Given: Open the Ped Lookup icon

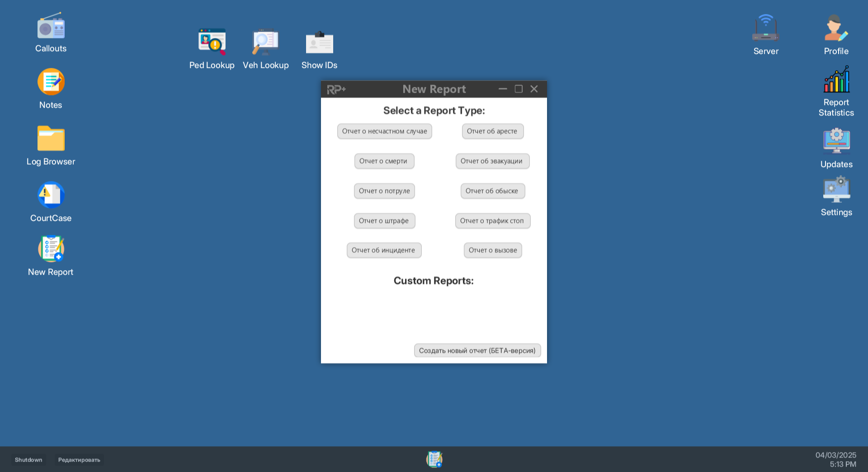Looking at the screenshot, I should coord(212,42).
